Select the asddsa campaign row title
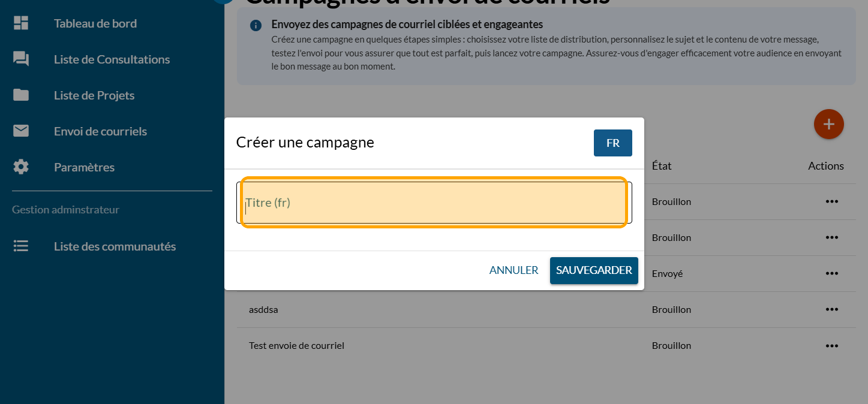Image resolution: width=868 pixels, height=404 pixels. [x=263, y=310]
